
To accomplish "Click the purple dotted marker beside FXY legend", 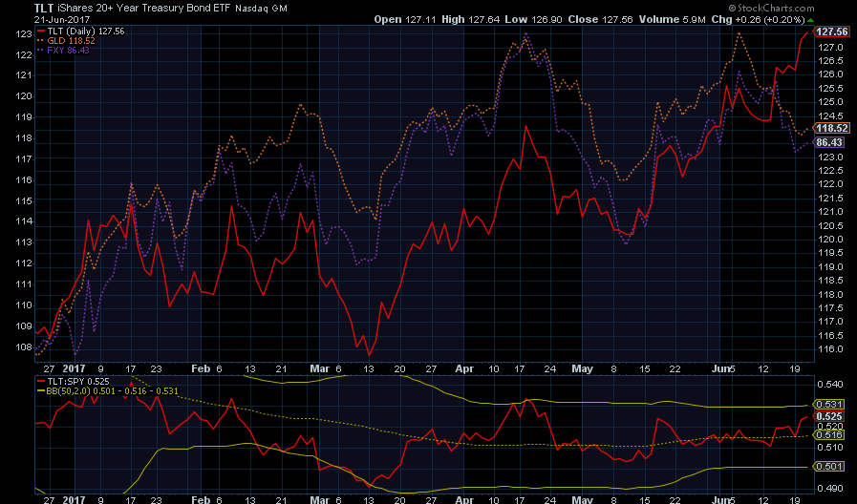I will click(x=41, y=51).
